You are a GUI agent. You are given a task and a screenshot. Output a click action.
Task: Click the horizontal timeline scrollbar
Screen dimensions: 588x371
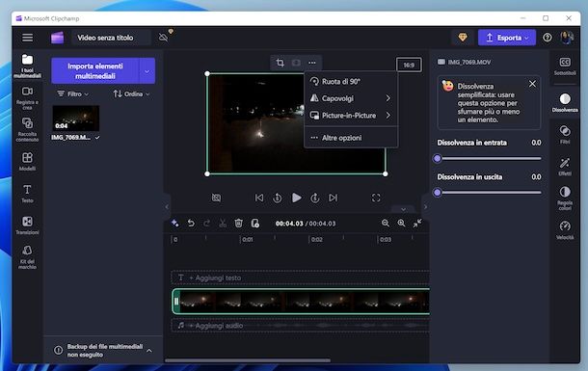(248, 360)
